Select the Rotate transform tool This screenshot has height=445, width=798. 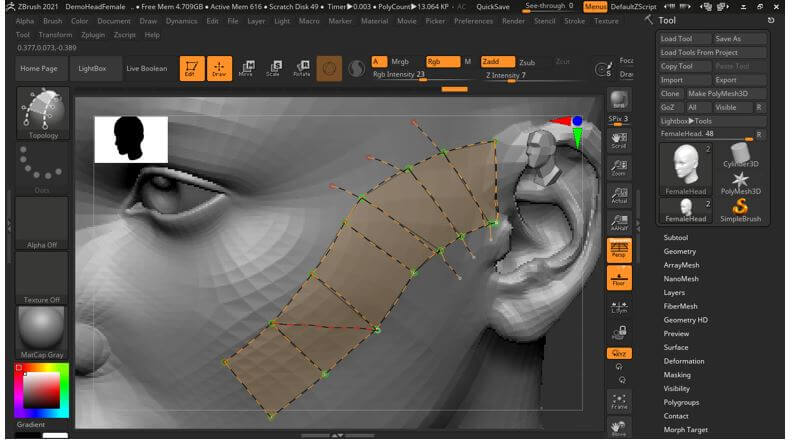click(x=302, y=68)
